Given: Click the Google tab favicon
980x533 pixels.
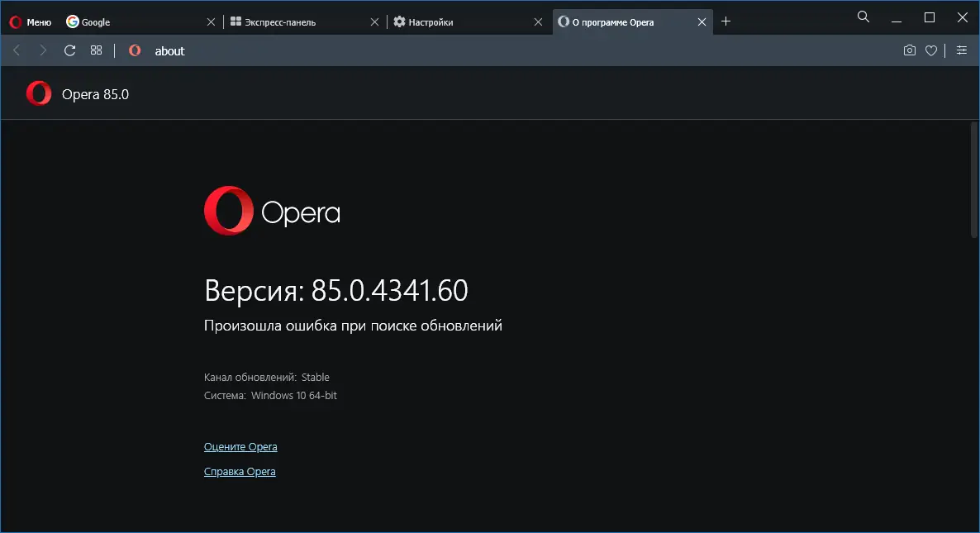Looking at the screenshot, I should point(73,21).
